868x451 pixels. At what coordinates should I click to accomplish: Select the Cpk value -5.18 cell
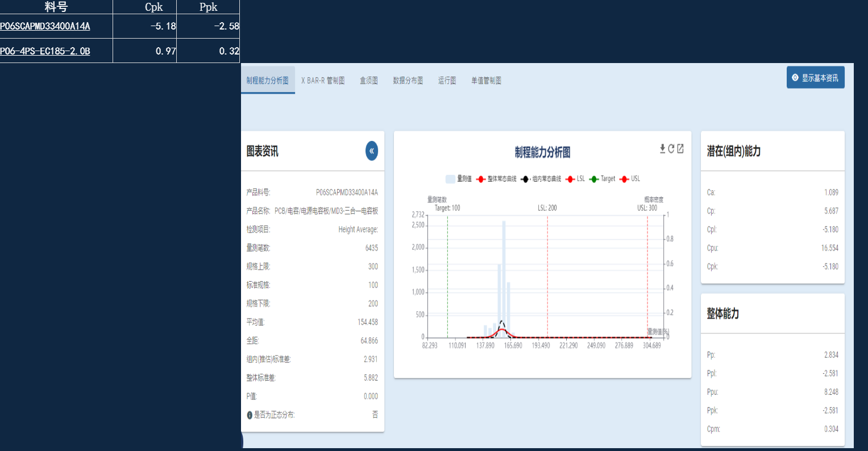[145, 26]
